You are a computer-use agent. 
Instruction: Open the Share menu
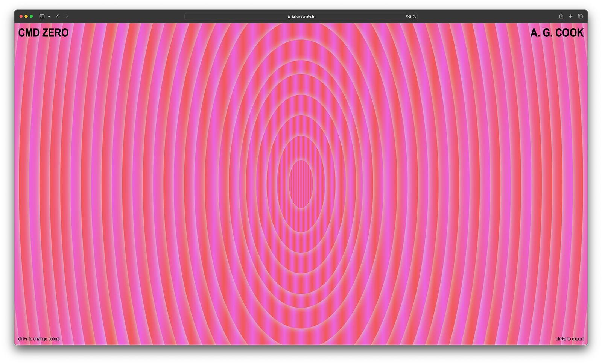pyautogui.click(x=561, y=16)
